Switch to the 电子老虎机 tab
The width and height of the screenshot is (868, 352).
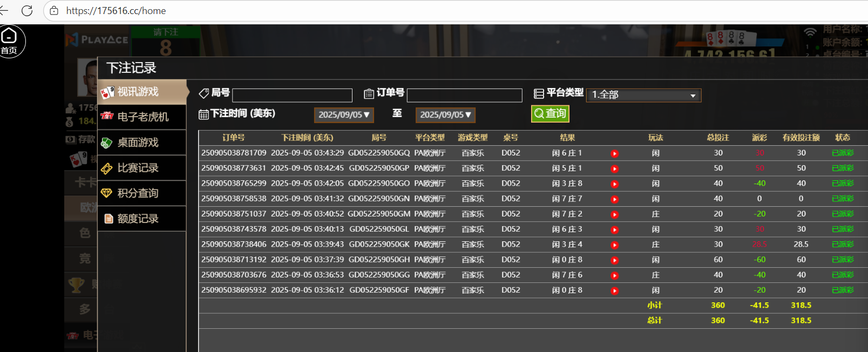point(142,117)
